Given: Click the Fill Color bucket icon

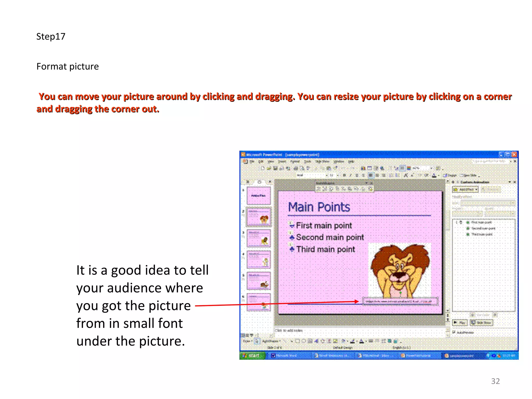Looking at the screenshot, I should pos(343,341).
